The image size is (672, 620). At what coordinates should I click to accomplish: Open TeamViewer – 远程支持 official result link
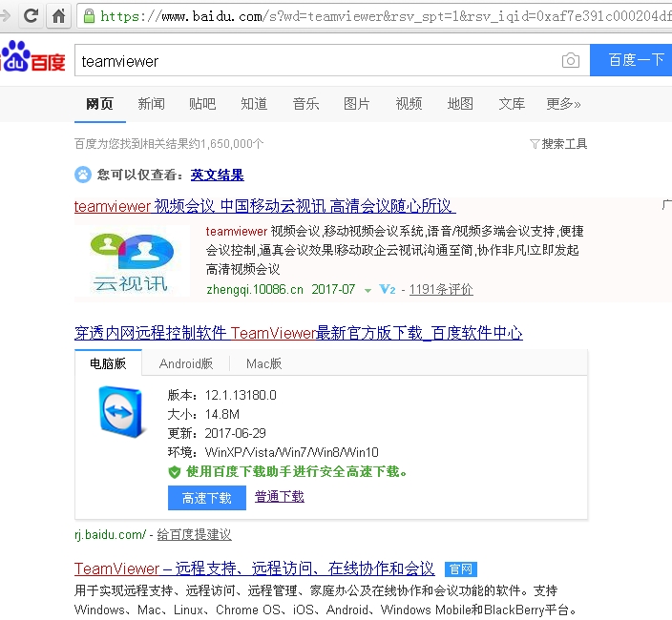point(255,568)
